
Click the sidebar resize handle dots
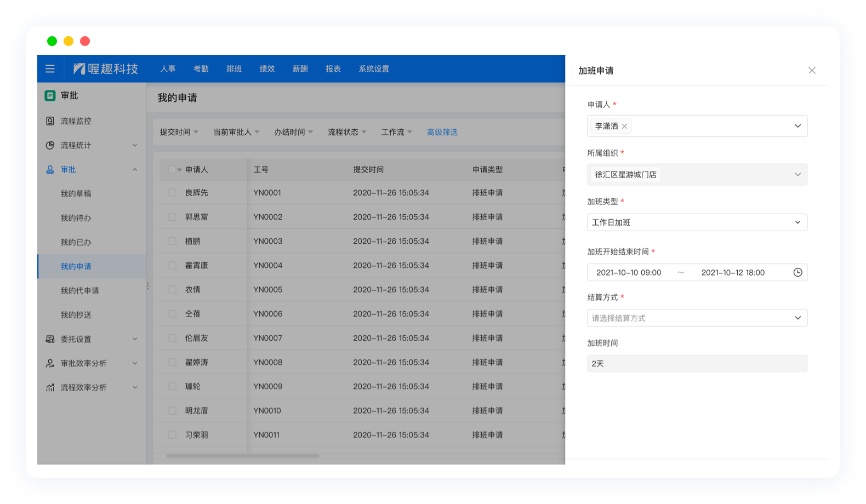147,286
